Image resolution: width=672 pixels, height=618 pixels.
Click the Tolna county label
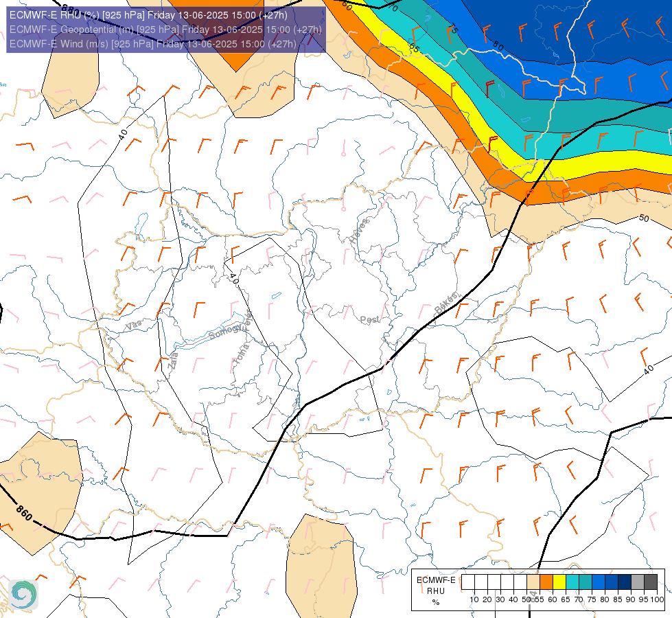coord(242,354)
